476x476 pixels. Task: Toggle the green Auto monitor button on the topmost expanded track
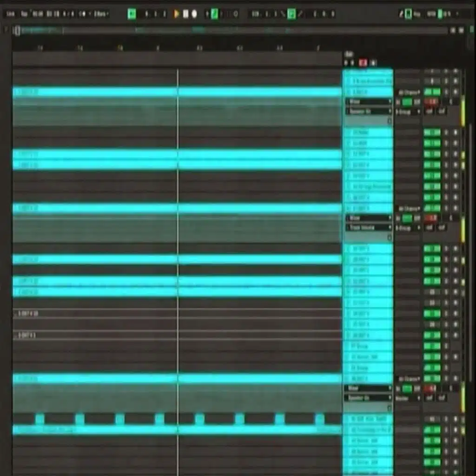407,102
